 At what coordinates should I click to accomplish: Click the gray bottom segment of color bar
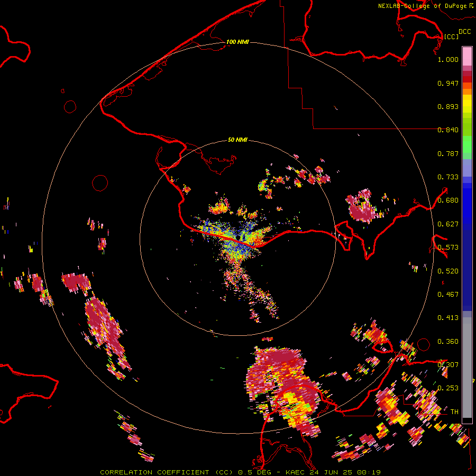coord(467,368)
